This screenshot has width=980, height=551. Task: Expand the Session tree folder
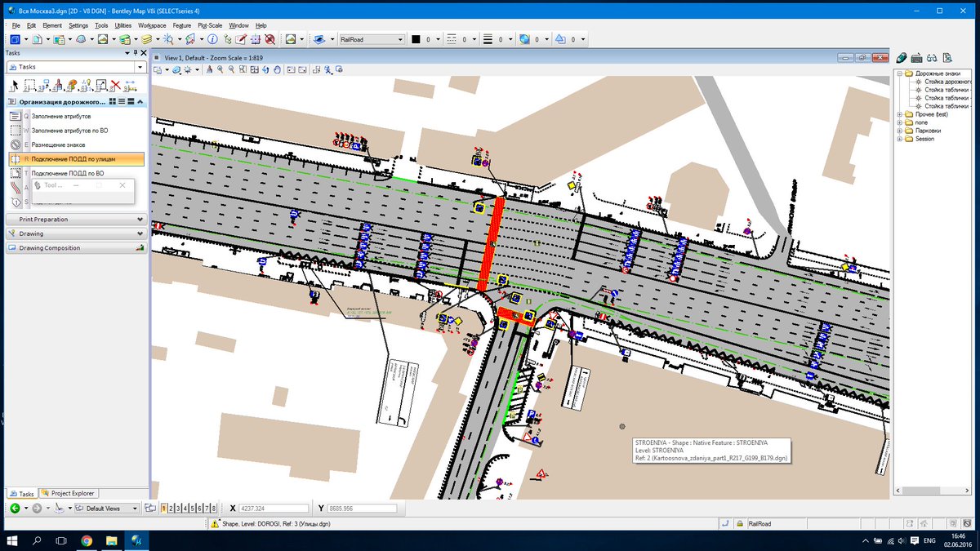coord(899,139)
